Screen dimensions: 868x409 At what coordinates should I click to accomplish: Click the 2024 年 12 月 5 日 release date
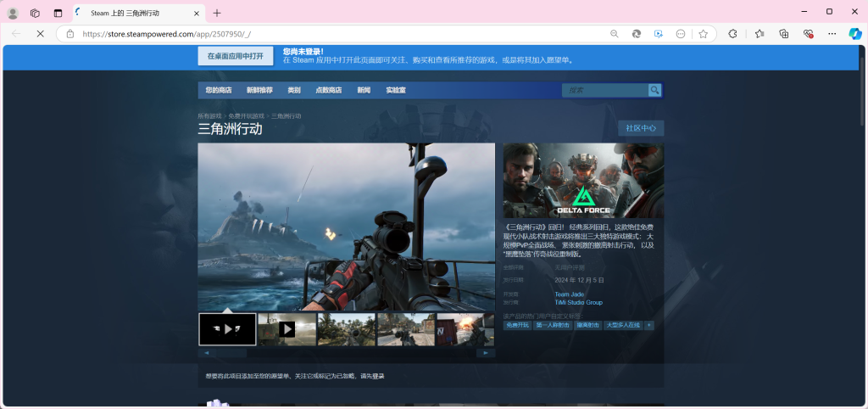(579, 280)
